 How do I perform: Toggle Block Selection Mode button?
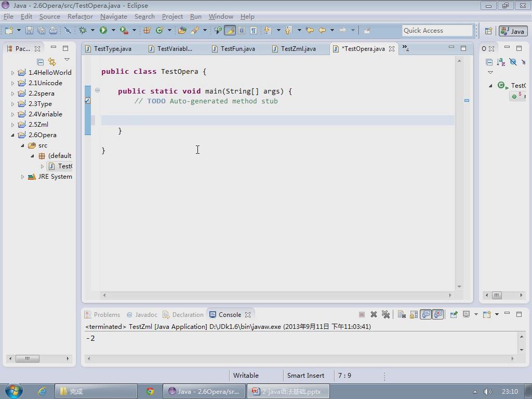tap(242, 31)
